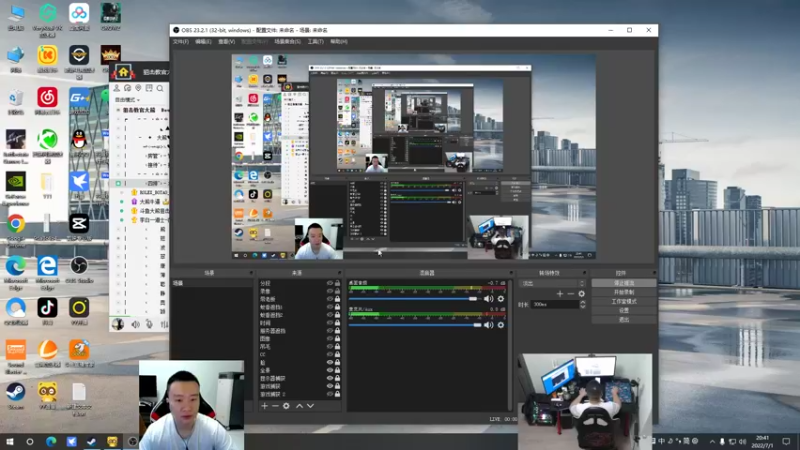800x450 pixels.
Task: Expand the system tray hidden icons chevron
Action: (x=712, y=442)
